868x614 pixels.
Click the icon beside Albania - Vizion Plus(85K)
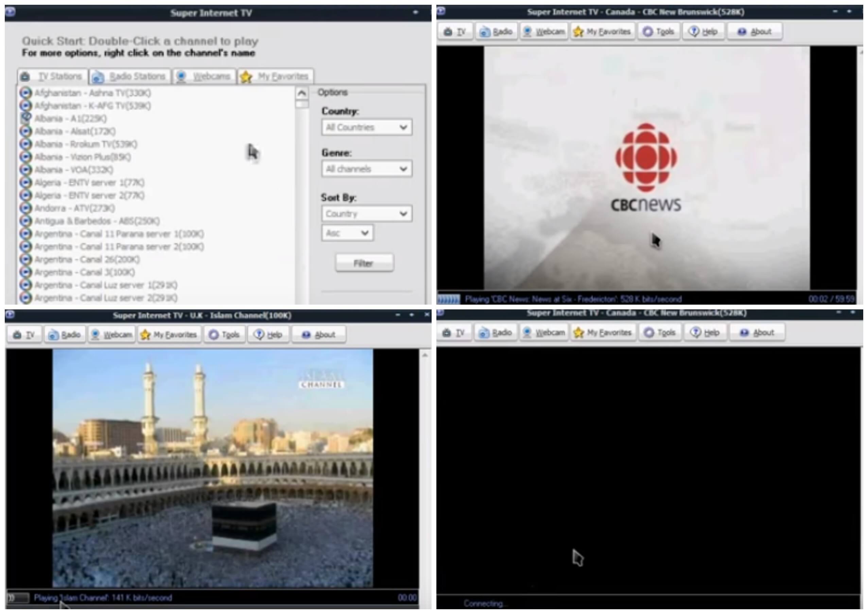click(25, 157)
